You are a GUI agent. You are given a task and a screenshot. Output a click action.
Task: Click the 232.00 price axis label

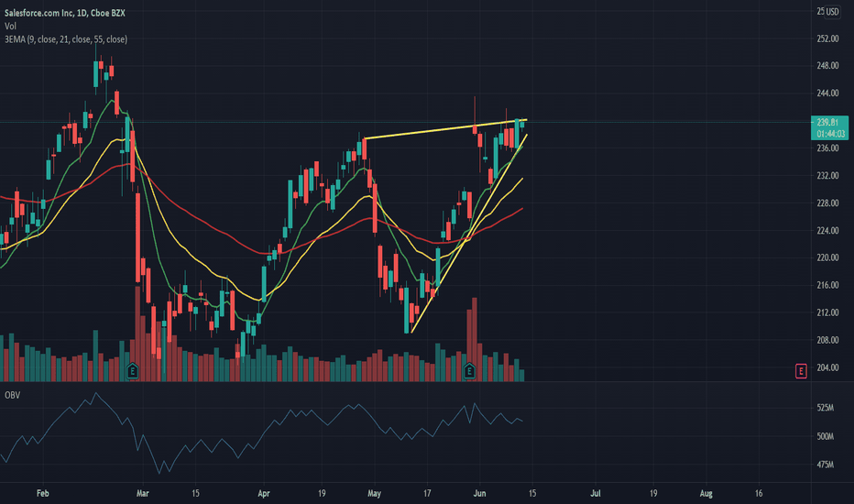tap(827, 175)
